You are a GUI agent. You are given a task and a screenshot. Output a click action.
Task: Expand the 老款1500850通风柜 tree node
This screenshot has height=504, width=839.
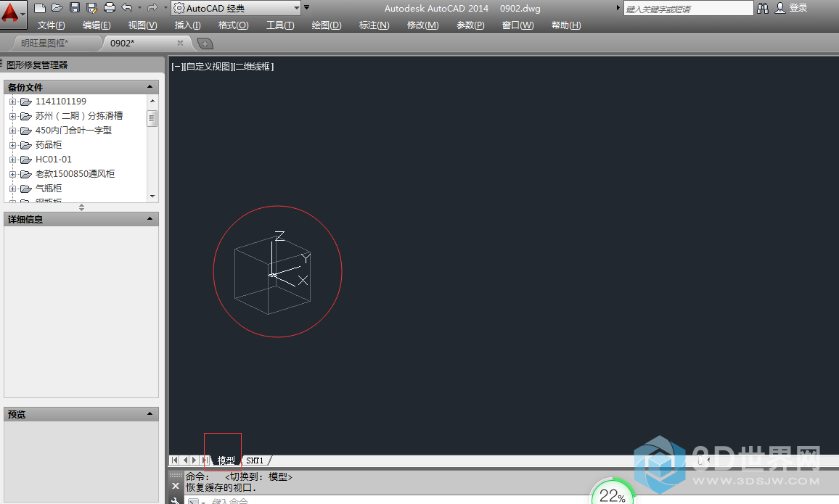(13, 174)
